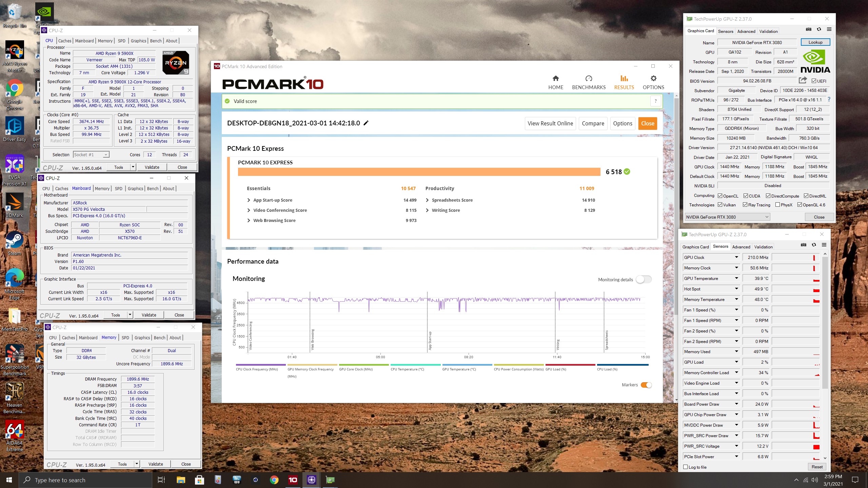
Task: Open PCMark 10 BENCHMARKS section
Action: click(589, 82)
